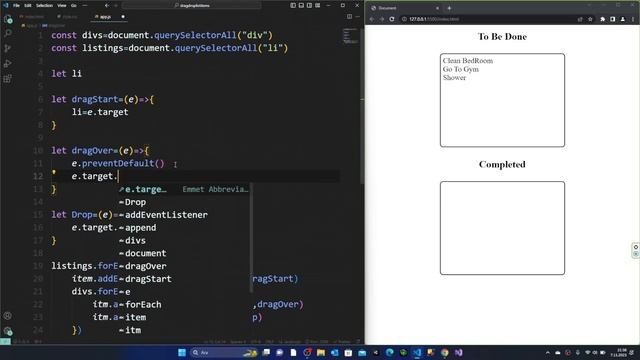The image size is (640, 360).
Task: Open the browser profile icon
Action: tap(623, 19)
